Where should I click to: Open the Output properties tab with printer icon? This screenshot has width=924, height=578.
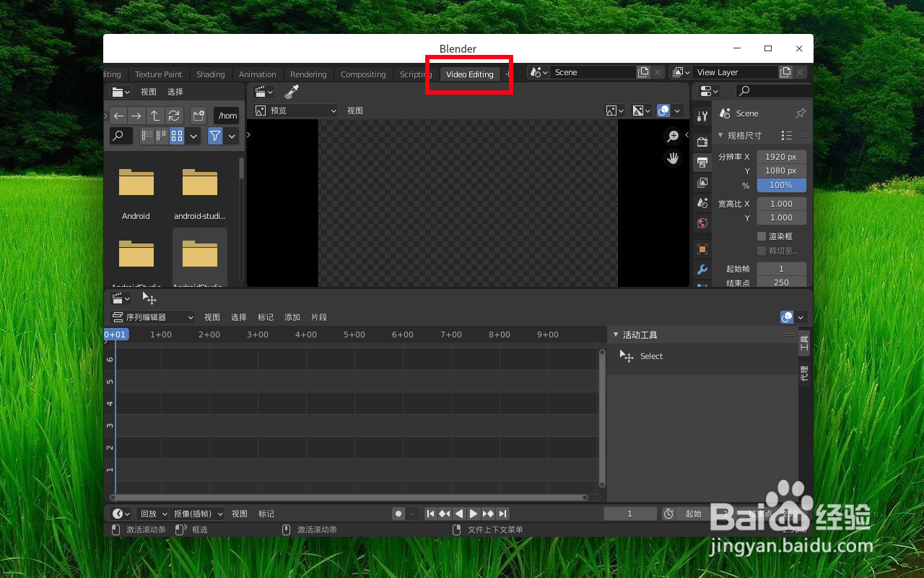[702, 163]
